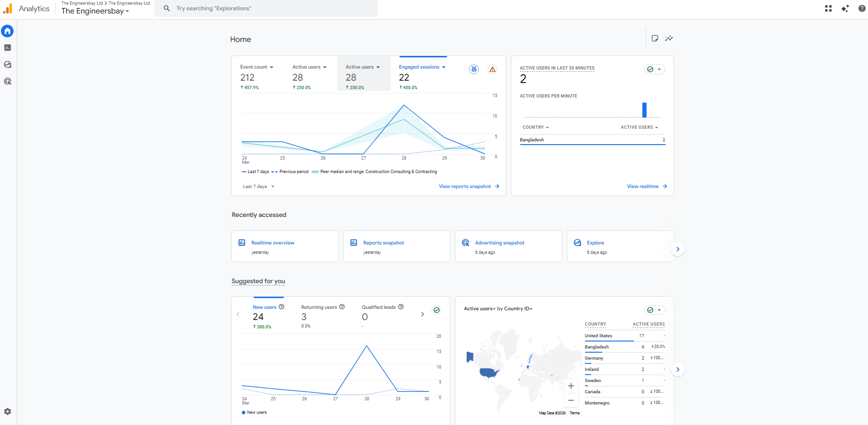
Task: Click the data quality warning triangle icon
Action: click(x=492, y=70)
